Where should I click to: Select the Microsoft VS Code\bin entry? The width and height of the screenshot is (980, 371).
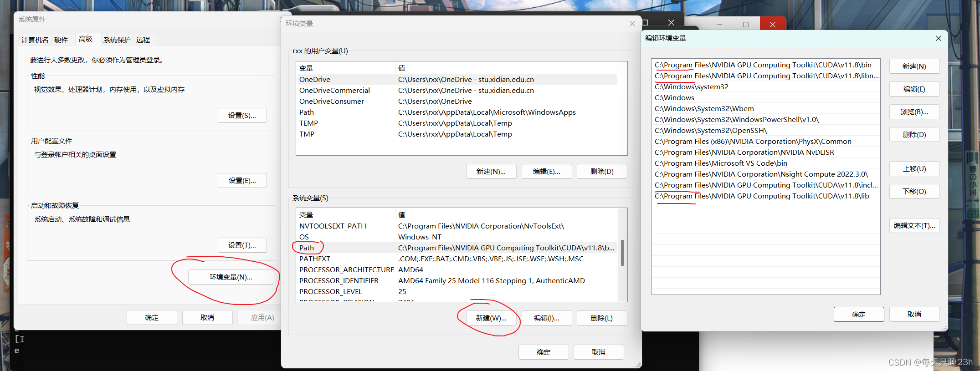[765, 163]
